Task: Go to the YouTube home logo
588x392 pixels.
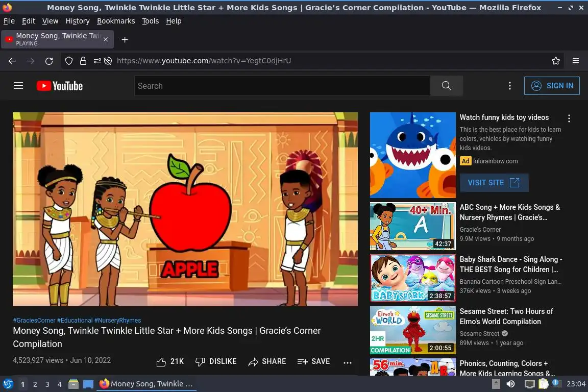Action: 60,86
